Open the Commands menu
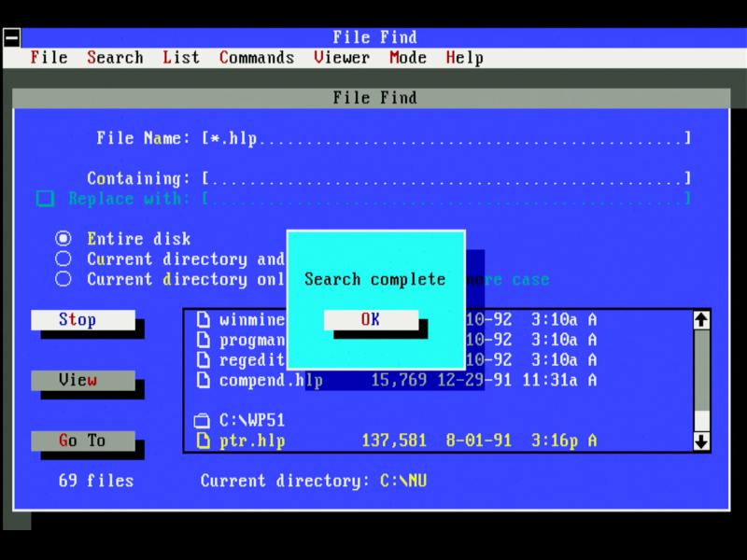Screen dimensions: 747x560 coord(256,58)
